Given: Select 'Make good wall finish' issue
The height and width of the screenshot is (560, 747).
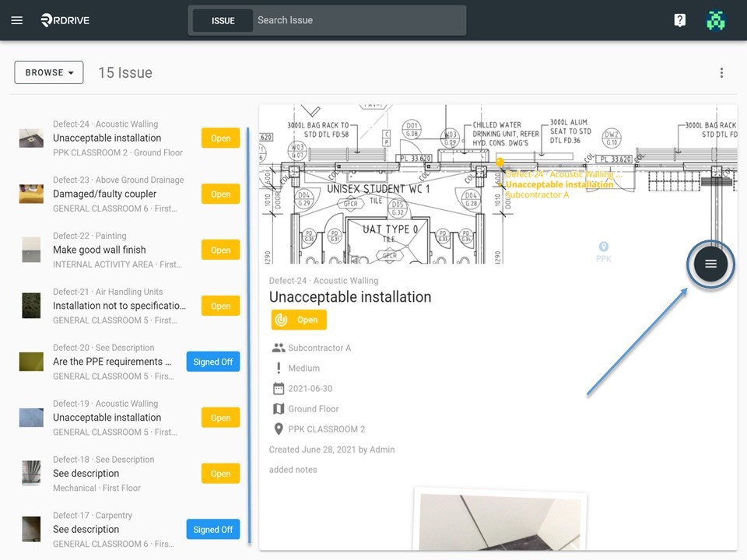Looking at the screenshot, I should 99,250.
